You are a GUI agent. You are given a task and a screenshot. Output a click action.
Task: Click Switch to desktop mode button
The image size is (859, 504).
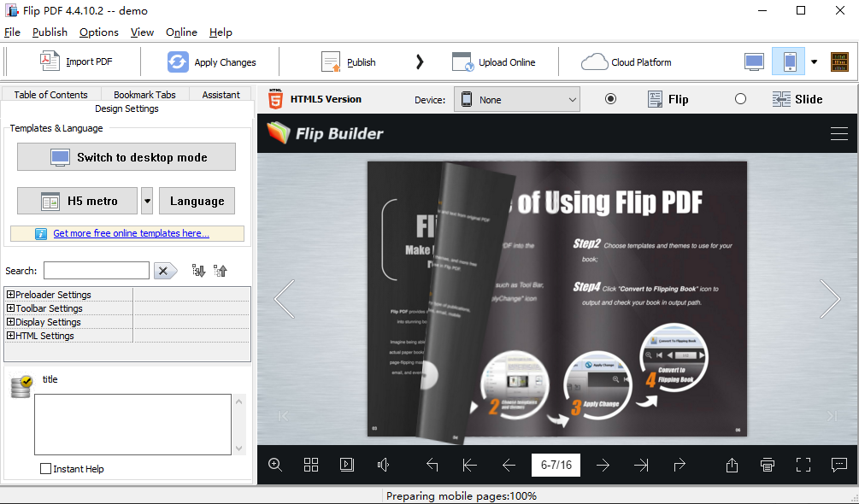[x=126, y=157]
